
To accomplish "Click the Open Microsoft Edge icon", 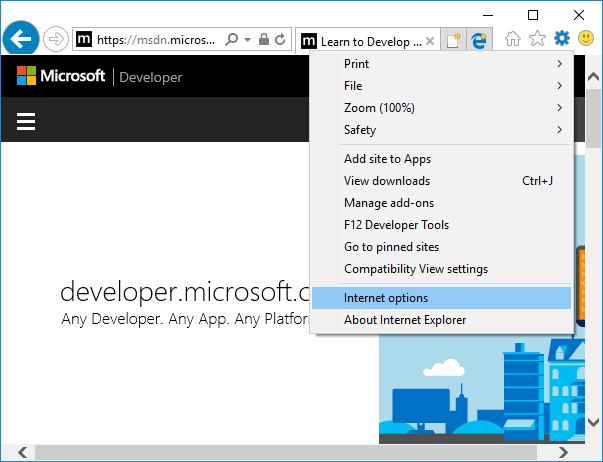I will (x=479, y=40).
